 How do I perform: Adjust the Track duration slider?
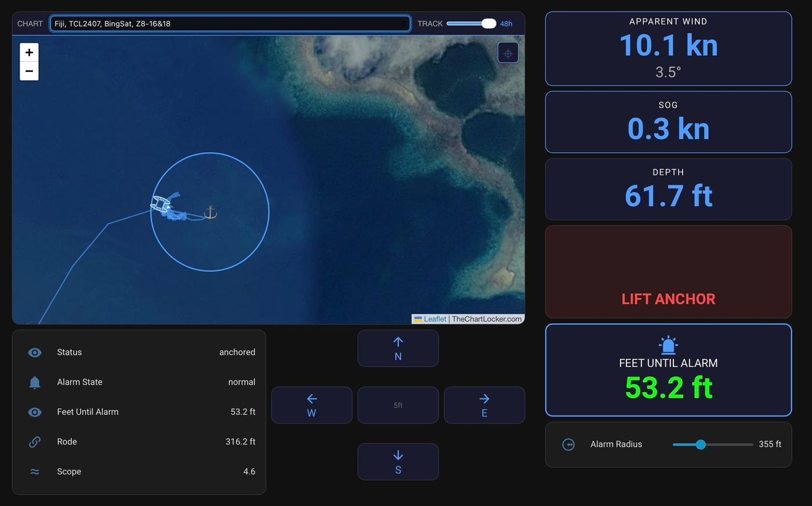coord(471,24)
